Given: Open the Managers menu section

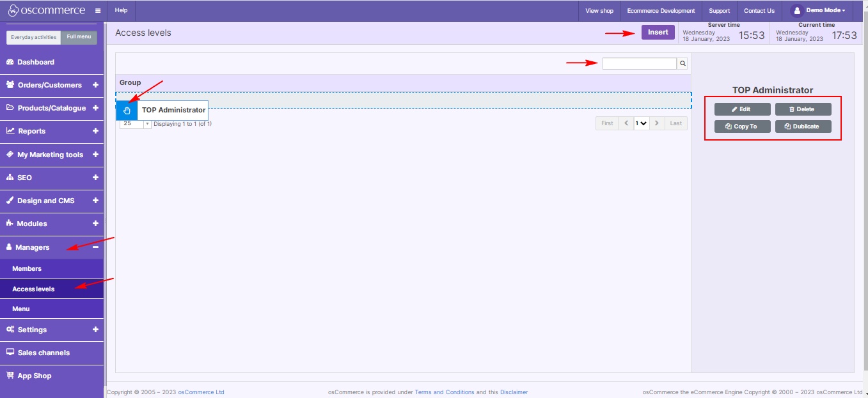Looking at the screenshot, I should click(x=52, y=247).
